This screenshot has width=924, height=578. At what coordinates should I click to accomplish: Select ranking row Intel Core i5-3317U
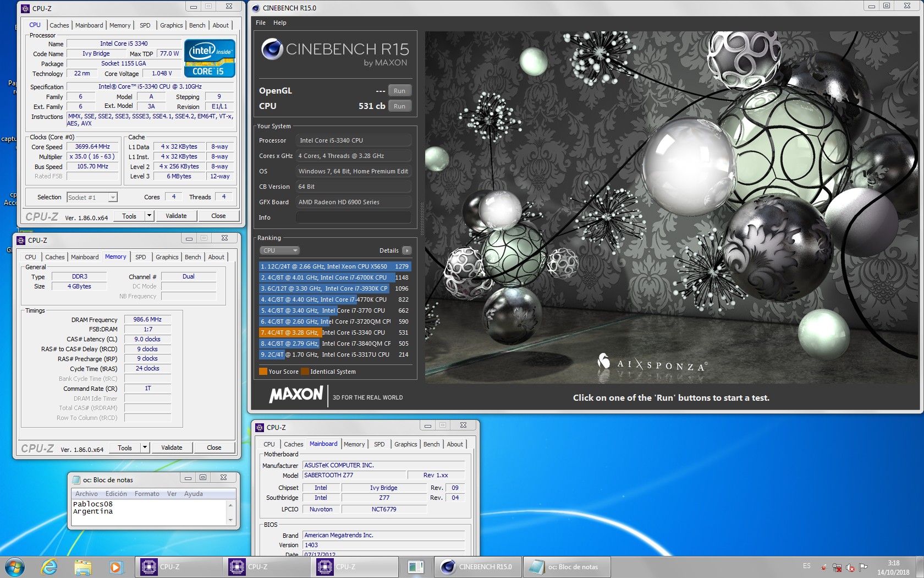click(x=335, y=355)
